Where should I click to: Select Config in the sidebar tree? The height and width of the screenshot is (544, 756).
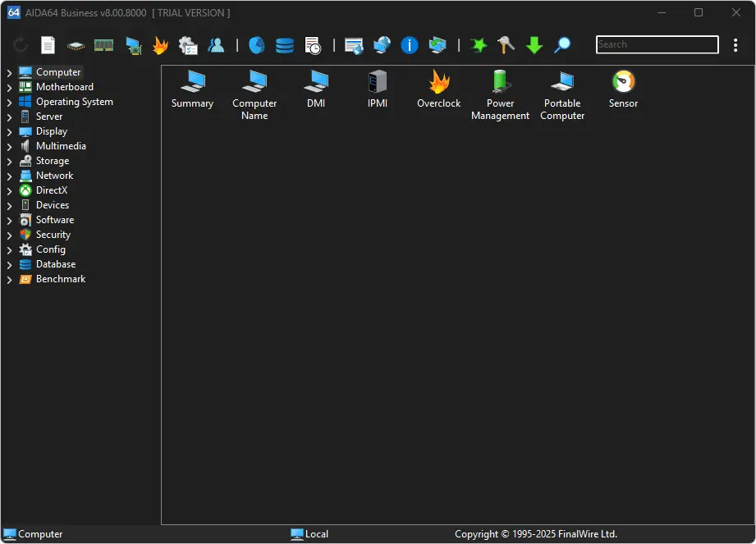pos(51,249)
